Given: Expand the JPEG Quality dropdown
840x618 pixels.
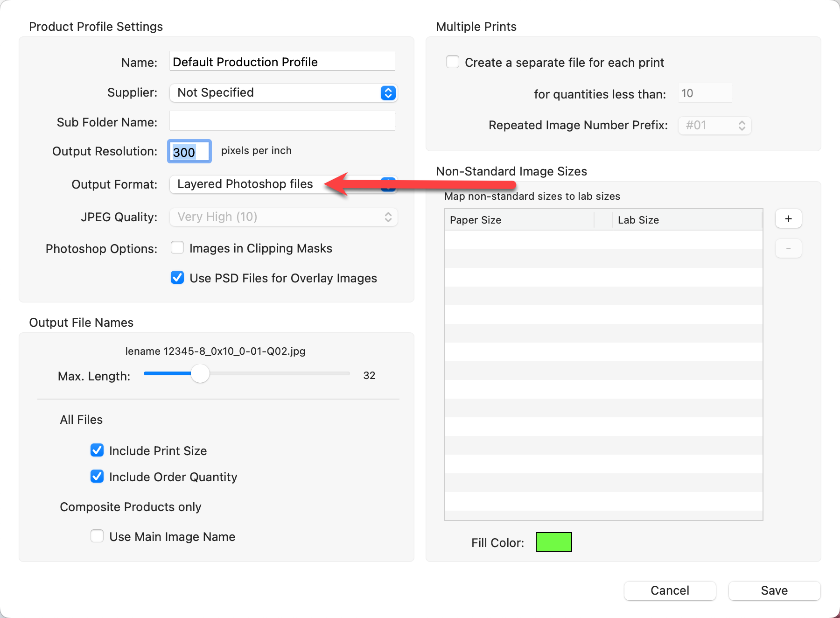Looking at the screenshot, I should 283,217.
